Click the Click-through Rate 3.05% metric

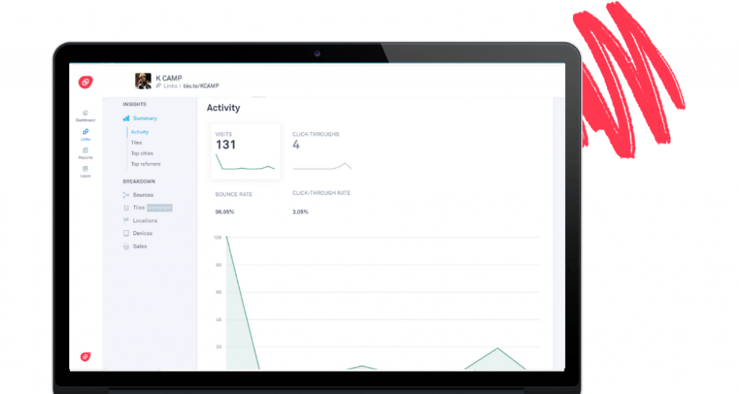pyautogui.click(x=321, y=203)
